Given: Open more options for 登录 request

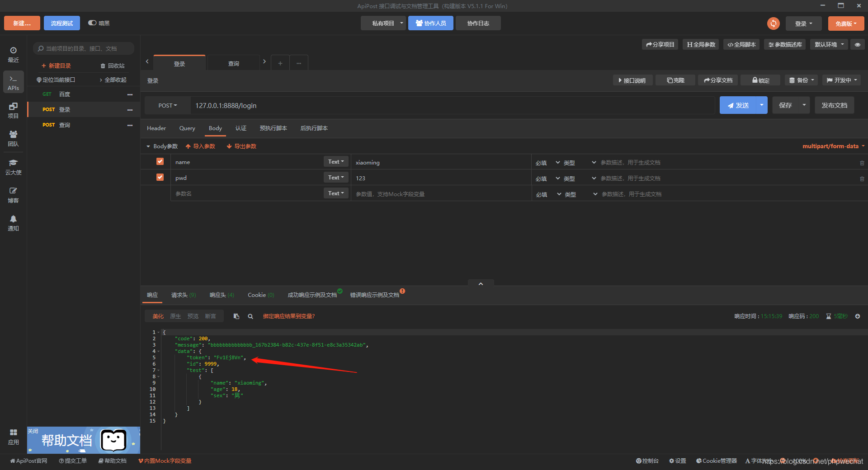Looking at the screenshot, I should click(x=130, y=110).
